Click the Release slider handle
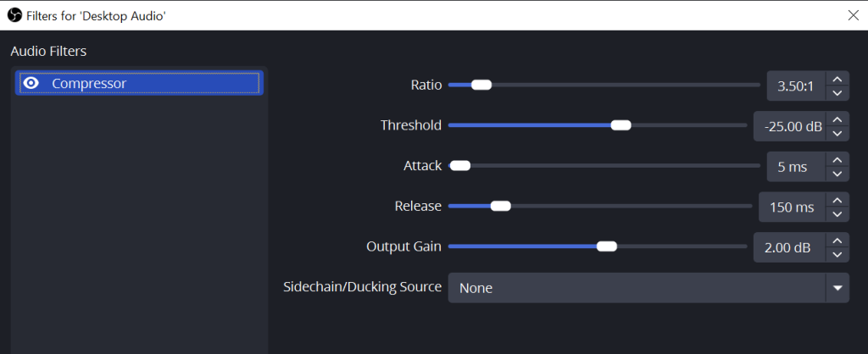Screen dimensions: 868x354 pyautogui.click(x=500, y=206)
